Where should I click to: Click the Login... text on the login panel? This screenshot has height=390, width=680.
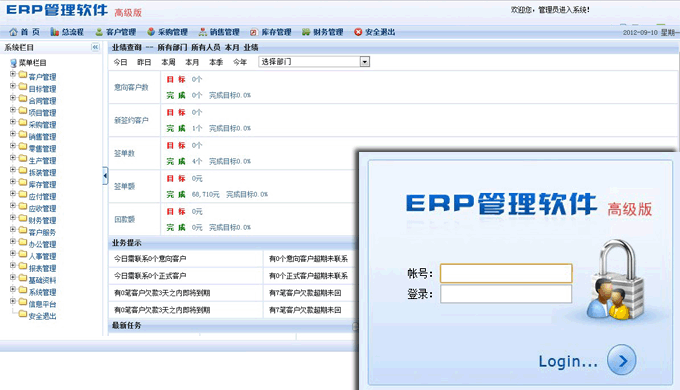(x=568, y=361)
